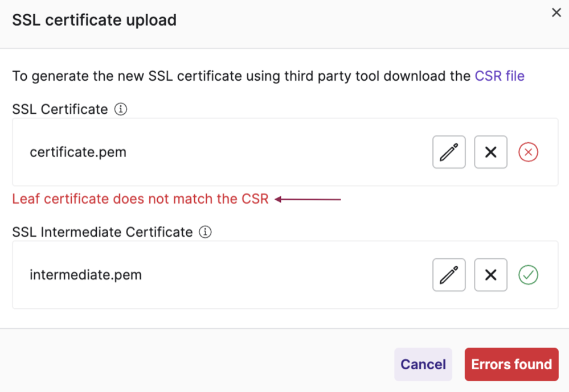Click the red Errors found button
The image size is (569, 392).
pos(511,364)
